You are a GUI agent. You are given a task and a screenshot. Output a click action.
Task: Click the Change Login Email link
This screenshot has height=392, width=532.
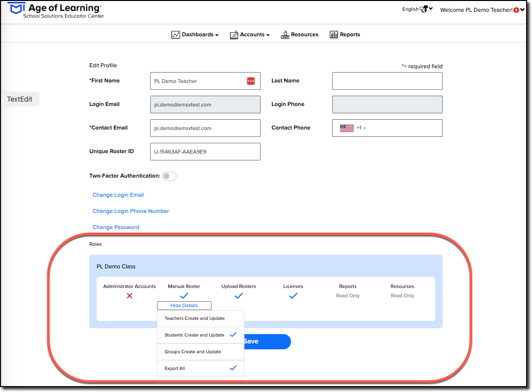tap(118, 195)
